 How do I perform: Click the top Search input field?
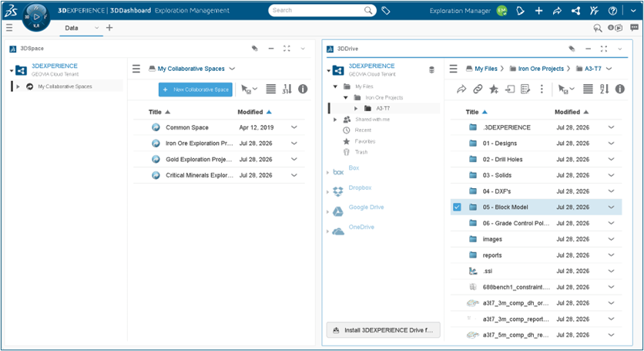pyautogui.click(x=323, y=11)
